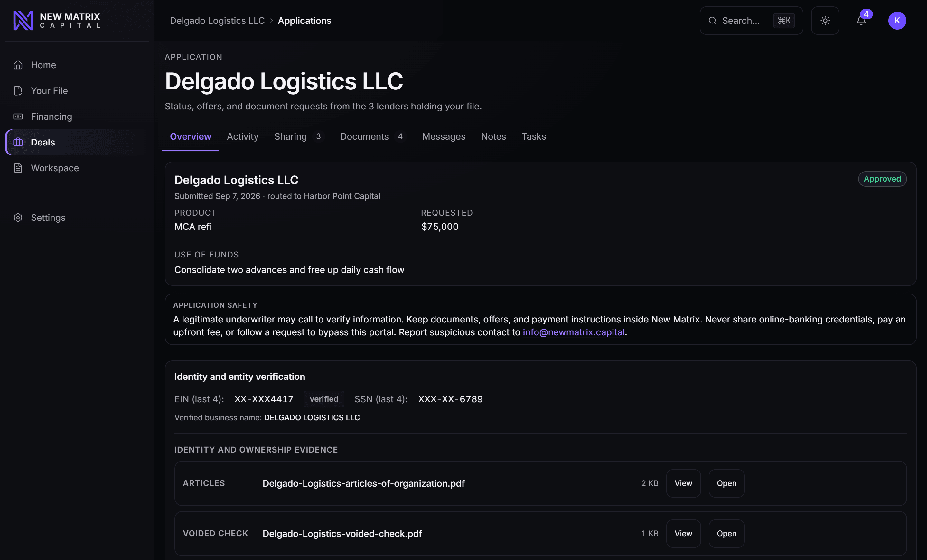927x560 pixels.
Task: Click the Settings gear icon
Action: coord(18,217)
